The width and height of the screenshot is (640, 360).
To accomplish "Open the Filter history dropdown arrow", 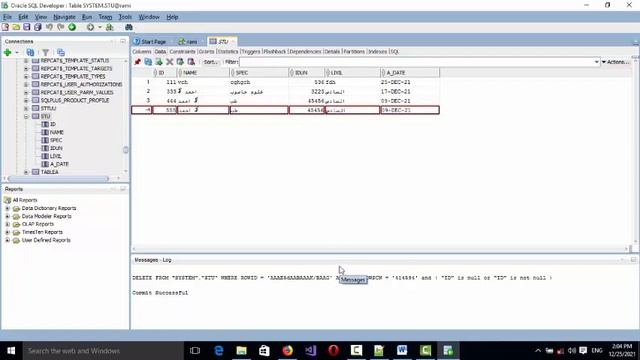I will pyautogui.click(x=596, y=62).
